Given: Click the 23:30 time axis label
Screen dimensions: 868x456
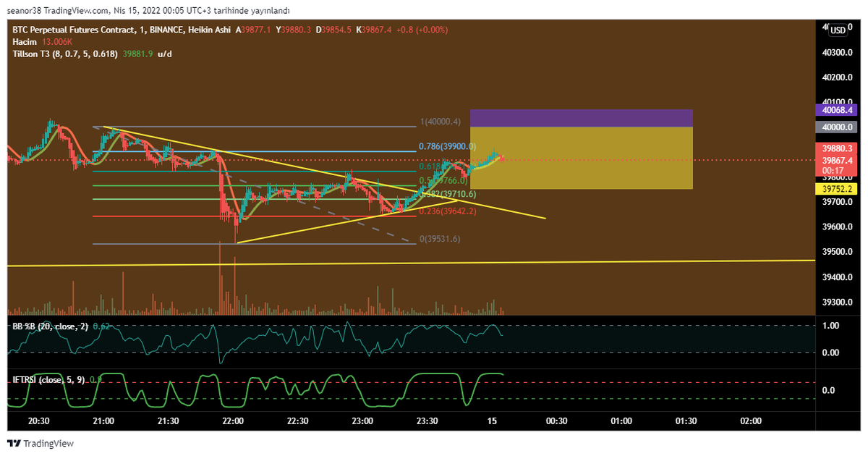Looking at the screenshot, I should pos(427,421).
